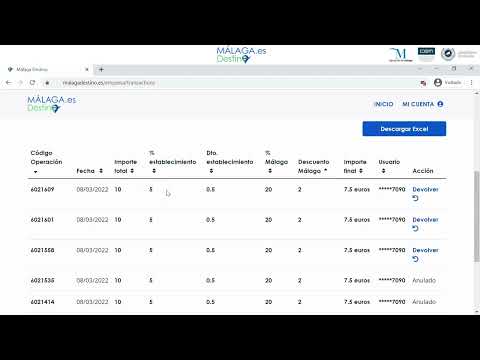480x360 pixels.
Task: Close the Málaga Destino browser tab
Action: [87, 69]
